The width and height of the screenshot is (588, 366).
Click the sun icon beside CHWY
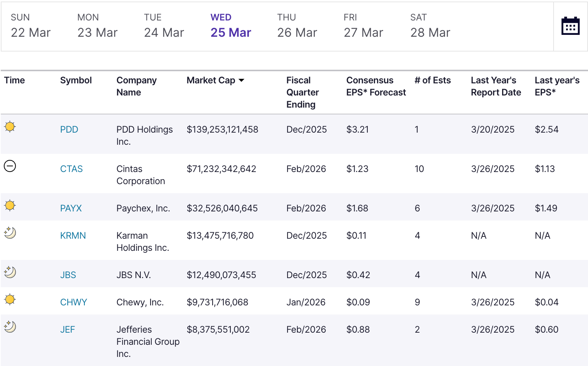coord(10,299)
